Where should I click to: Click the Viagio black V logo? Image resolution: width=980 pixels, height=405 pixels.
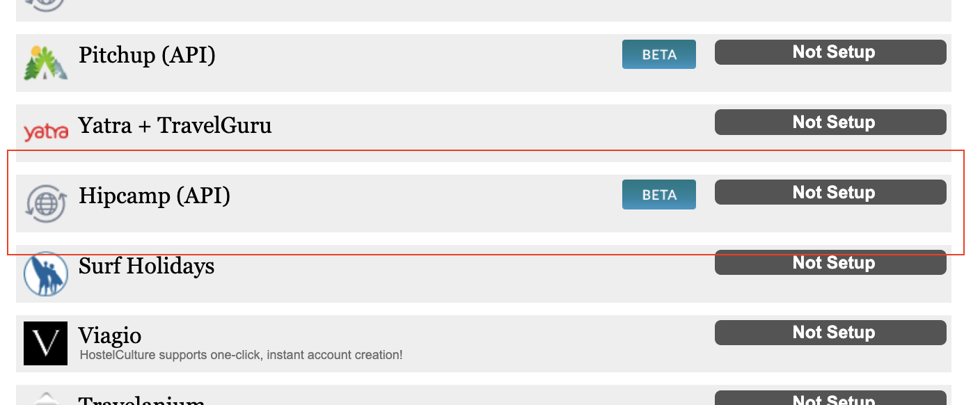tap(45, 343)
